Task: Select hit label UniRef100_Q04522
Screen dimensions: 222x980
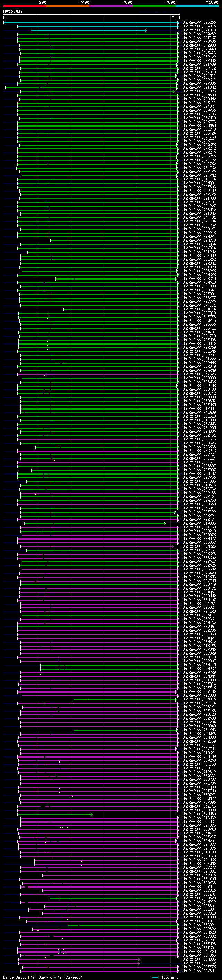Action: 199,76
